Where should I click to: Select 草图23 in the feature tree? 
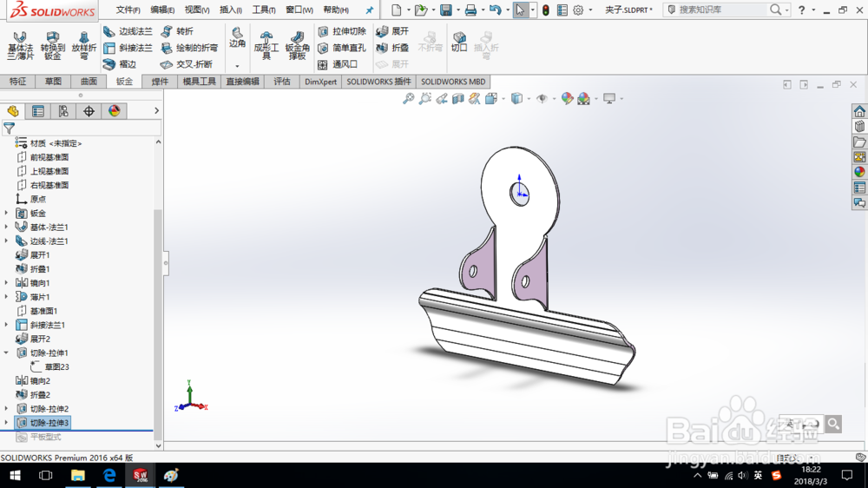coord(56,366)
